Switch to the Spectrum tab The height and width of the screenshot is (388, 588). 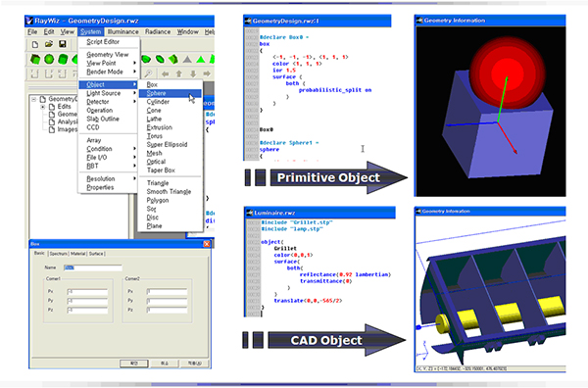(58, 254)
